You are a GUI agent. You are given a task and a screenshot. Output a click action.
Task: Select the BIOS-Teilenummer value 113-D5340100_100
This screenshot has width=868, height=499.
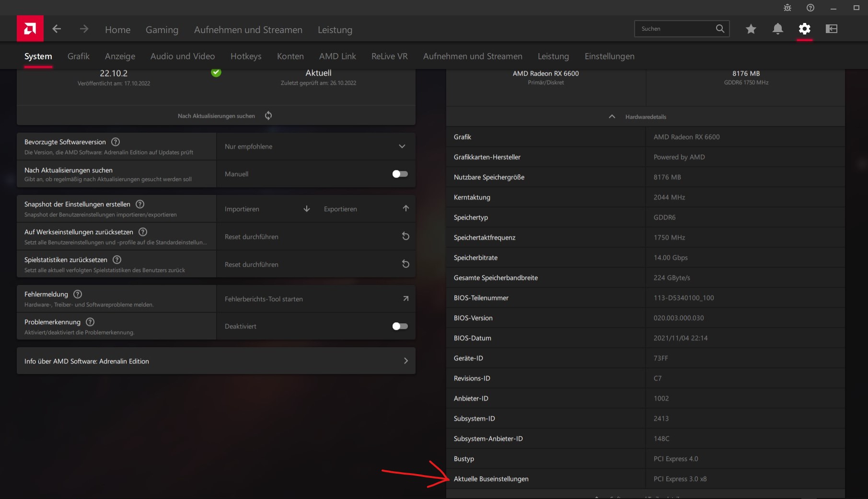(x=684, y=298)
